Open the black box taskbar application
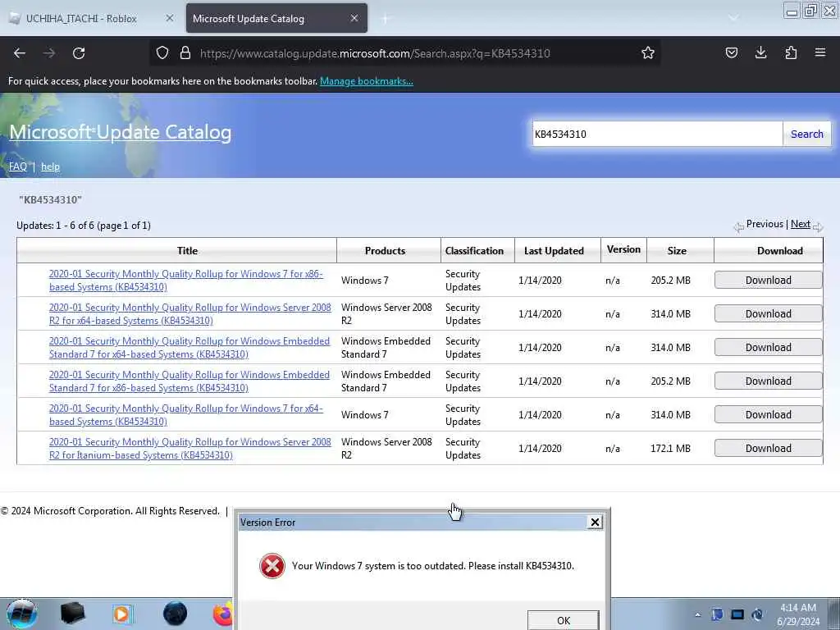 [72, 614]
